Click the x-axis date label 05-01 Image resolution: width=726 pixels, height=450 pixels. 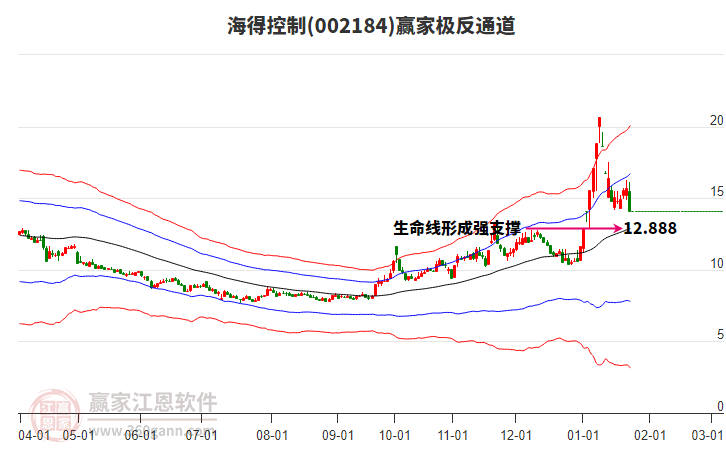tap(78, 436)
